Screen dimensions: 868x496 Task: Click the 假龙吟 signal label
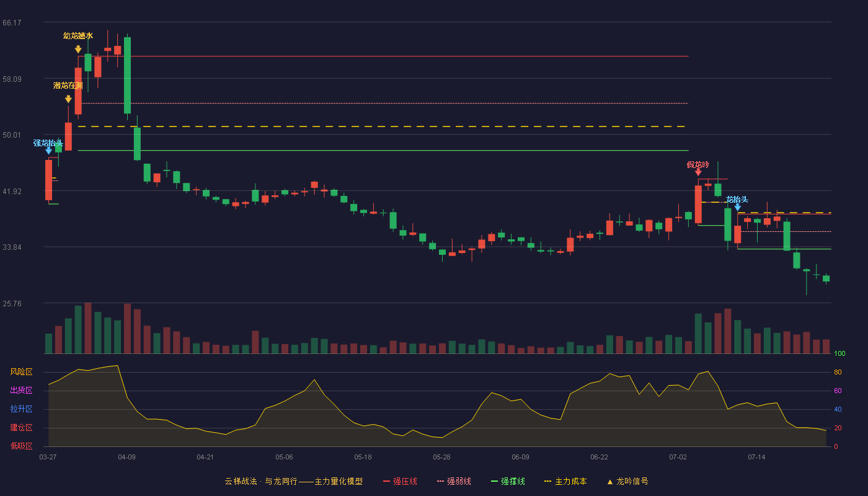tap(698, 164)
